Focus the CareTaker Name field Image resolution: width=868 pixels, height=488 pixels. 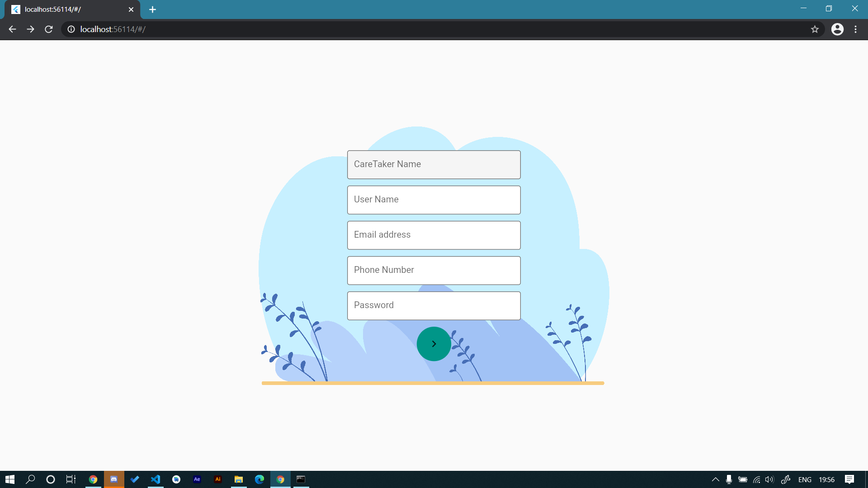point(434,164)
